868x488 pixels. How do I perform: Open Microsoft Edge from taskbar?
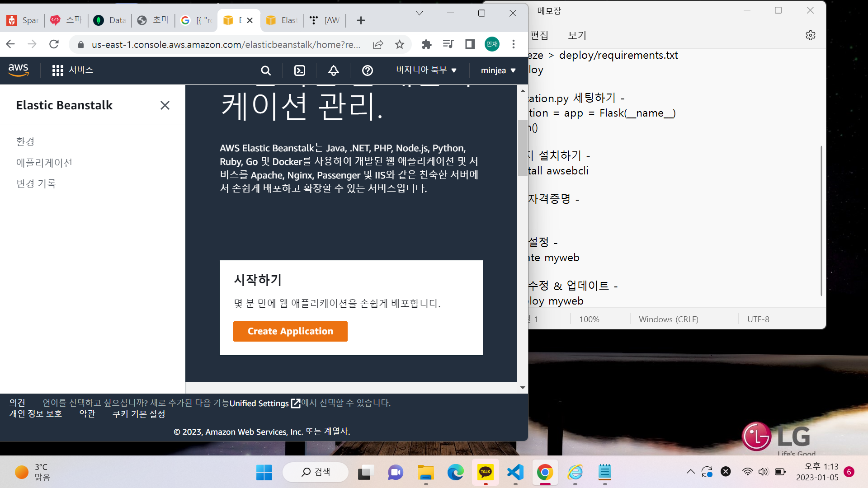coord(455,472)
